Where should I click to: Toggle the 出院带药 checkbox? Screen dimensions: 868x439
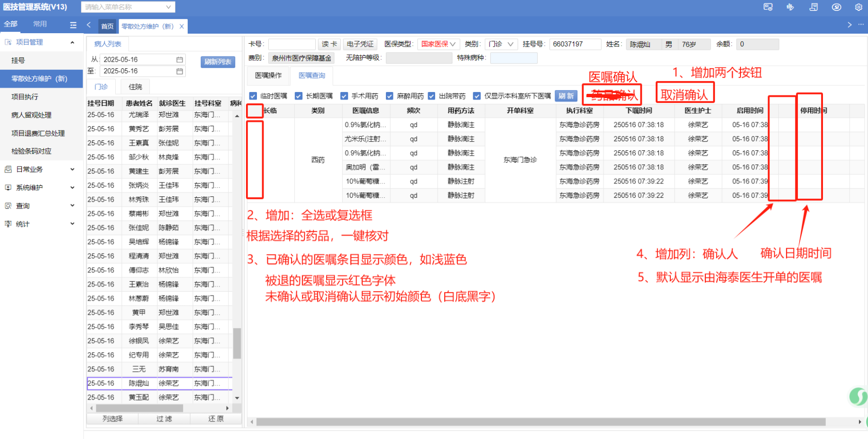[x=431, y=96]
